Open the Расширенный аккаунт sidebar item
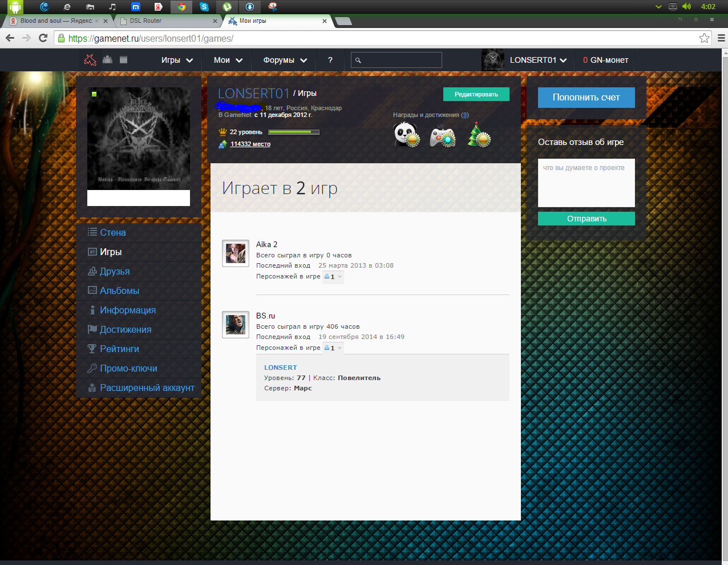Image resolution: width=728 pixels, height=565 pixels. point(139,388)
